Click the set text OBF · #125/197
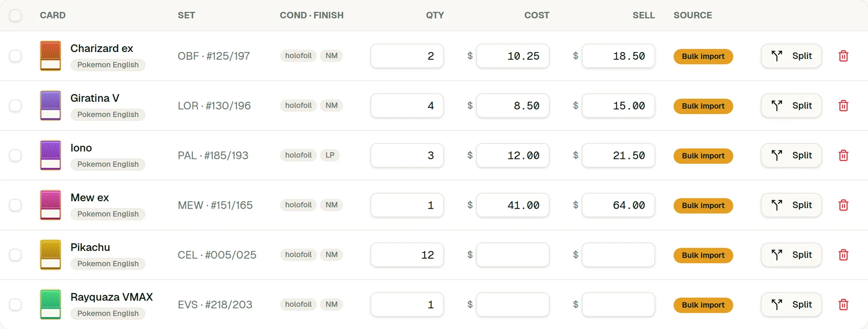The height and width of the screenshot is (329, 868). [214, 56]
